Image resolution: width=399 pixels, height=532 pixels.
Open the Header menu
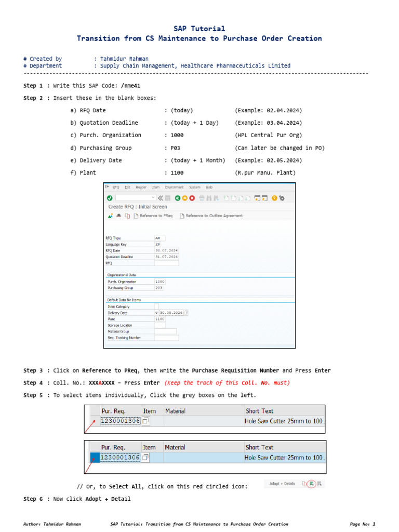[x=141, y=187]
